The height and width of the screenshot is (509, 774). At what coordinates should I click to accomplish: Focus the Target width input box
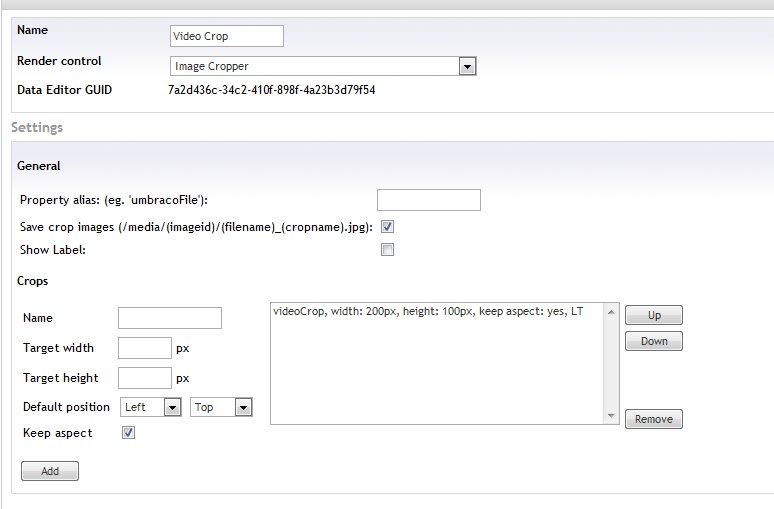[x=145, y=348]
